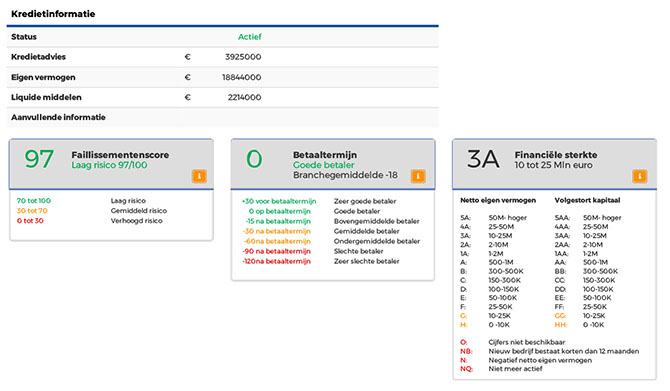Click 'Gemiddeld risico' label

139,211
